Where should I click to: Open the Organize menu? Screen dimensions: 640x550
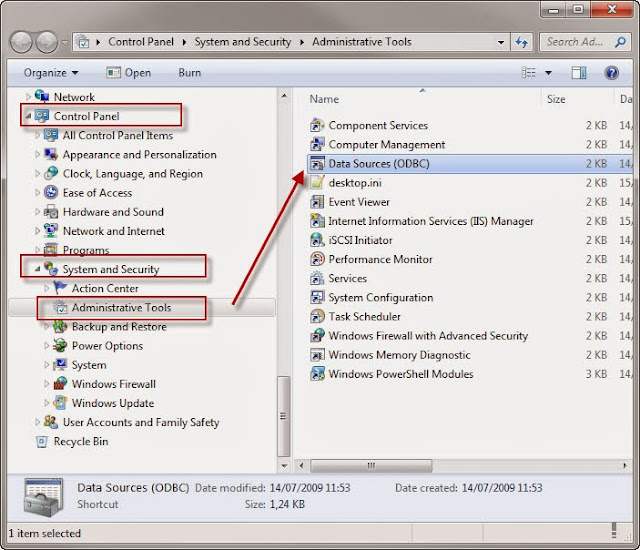tap(51, 73)
